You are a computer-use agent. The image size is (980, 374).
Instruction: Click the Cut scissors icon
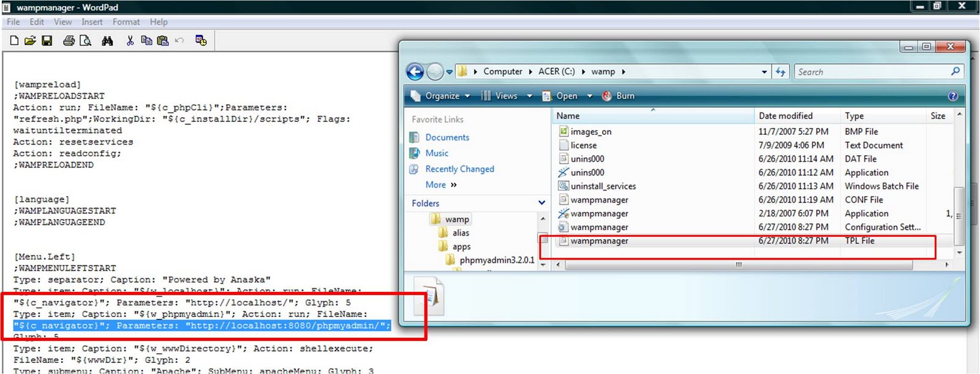(x=130, y=41)
